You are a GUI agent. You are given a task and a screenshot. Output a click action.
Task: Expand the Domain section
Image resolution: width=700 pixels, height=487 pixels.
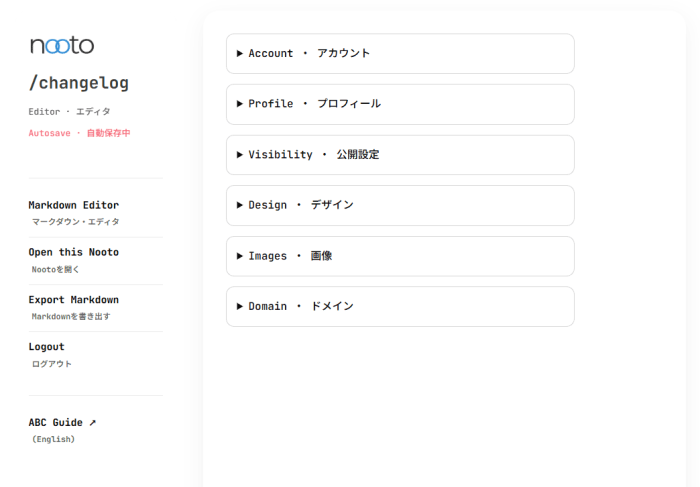click(x=400, y=307)
